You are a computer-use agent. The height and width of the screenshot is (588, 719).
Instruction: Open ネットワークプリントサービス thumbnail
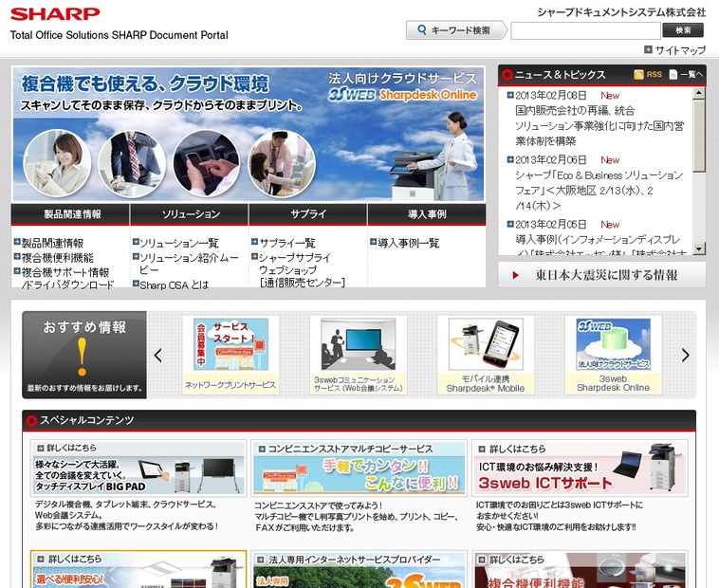pos(230,355)
